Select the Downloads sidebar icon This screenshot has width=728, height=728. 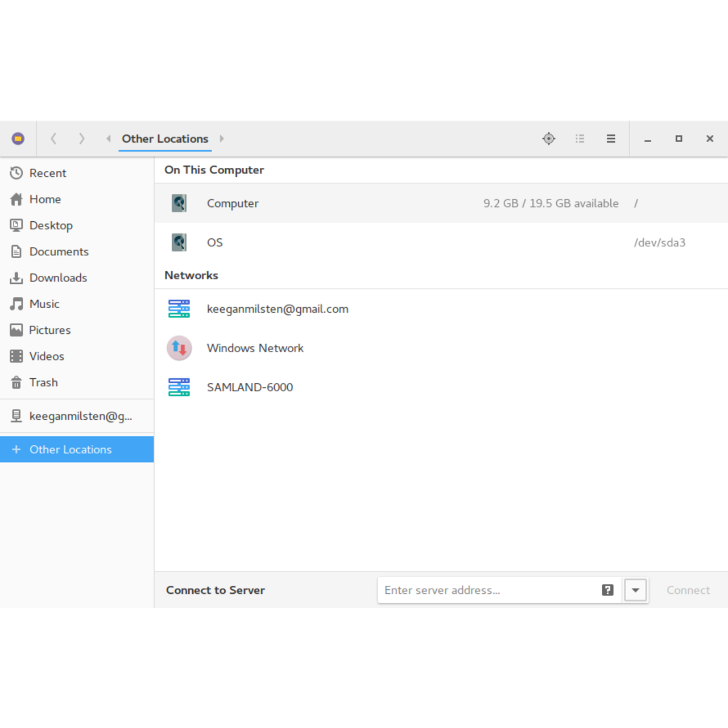coord(16,278)
